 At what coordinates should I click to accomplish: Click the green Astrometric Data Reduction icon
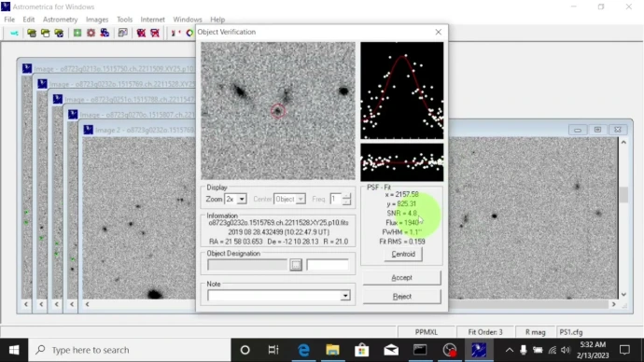(x=77, y=34)
